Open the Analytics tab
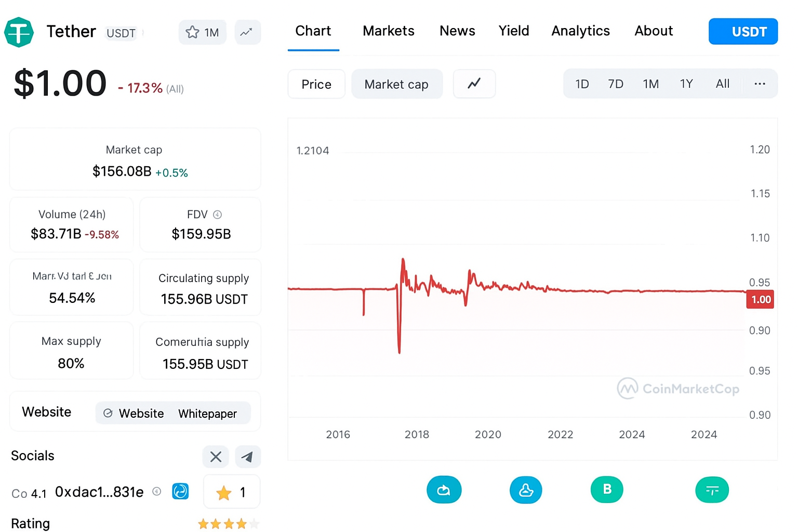The height and width of the screenshot is (532, 798). click(580, 31)
